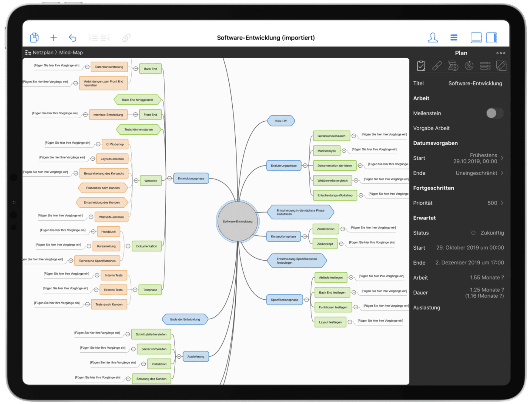Select the link inspector tab icon

pyautogui.click(x=437, y=66)
